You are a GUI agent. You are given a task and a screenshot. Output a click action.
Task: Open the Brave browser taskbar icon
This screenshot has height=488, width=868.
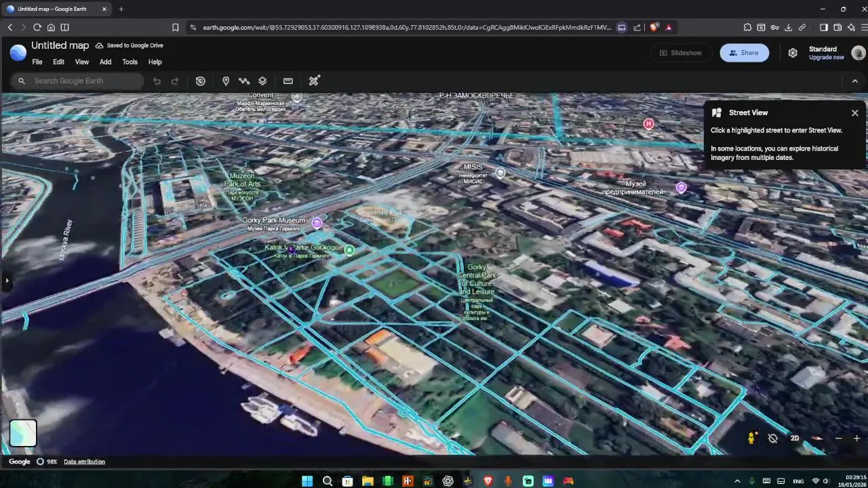(488, 481)
